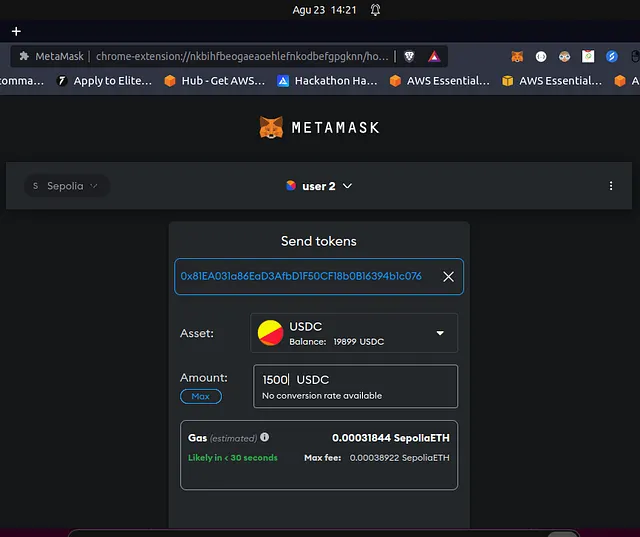The image size is (640, 537).
Task: Open the Hackathon bookmark
Action: [x=327, y=81]
